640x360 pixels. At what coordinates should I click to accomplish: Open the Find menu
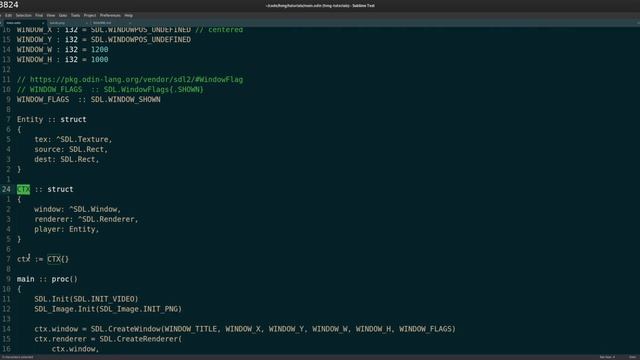(x=39, y=16)
